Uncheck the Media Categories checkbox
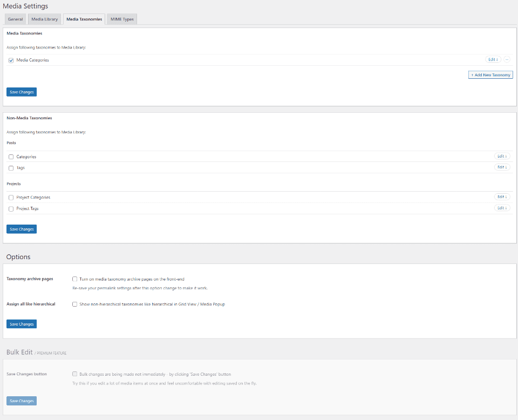The width and height of the screenshot is (518, 420). [11, 60]
